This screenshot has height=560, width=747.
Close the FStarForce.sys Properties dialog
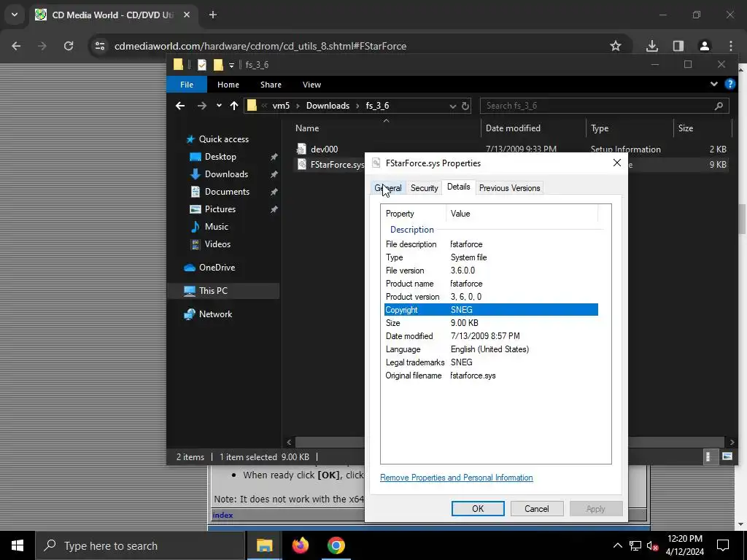617,163
